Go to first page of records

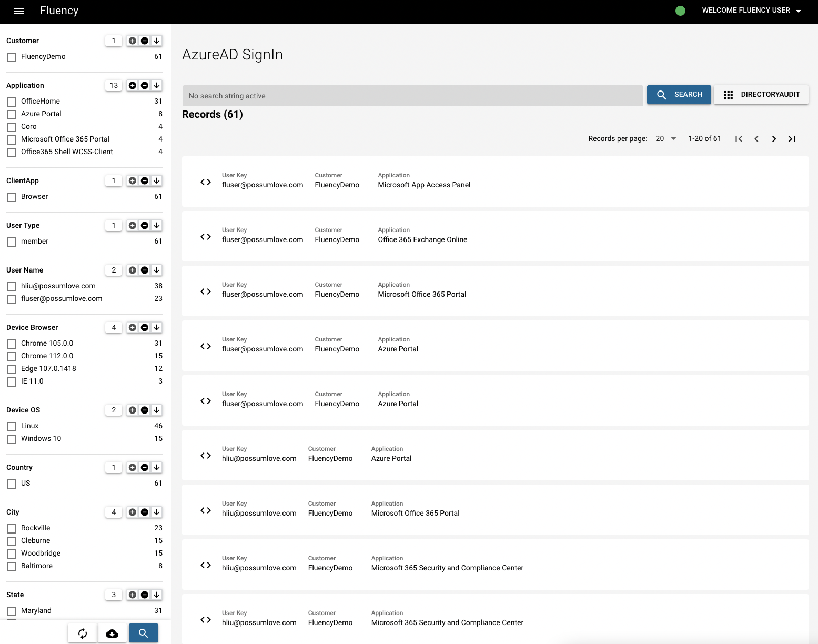tap(739, 139)
